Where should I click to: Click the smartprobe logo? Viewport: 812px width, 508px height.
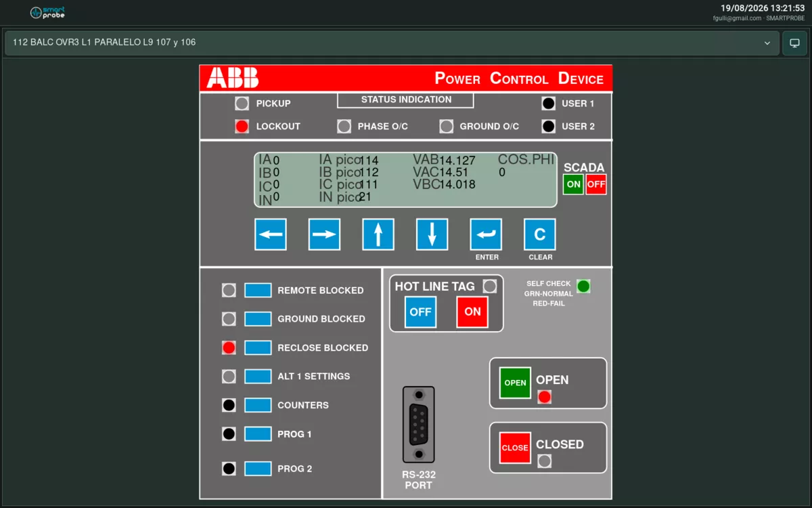47,12
